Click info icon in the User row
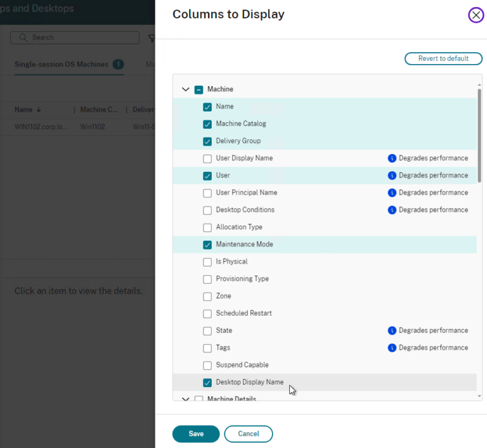Image resolution: width=487 pixels, height=448 pixels. (392, 176)
